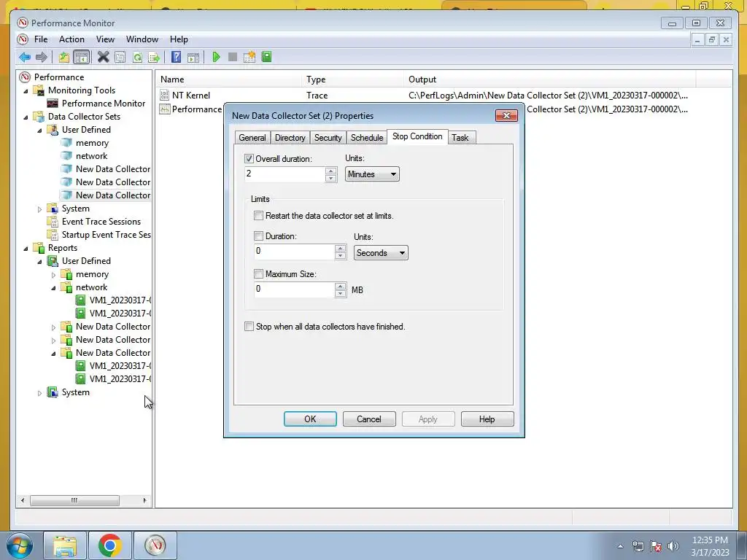Click the View latest report green icon
Image resolution: width=747 pixels, height=560 pixels.
coord(266,57)
